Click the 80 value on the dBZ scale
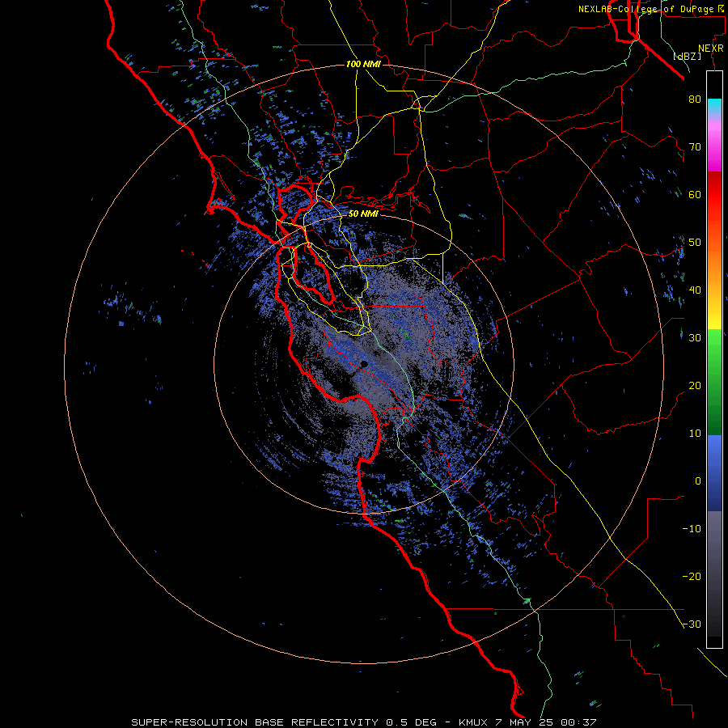Viewport: 728px width, 728px height. coord(695,99)
